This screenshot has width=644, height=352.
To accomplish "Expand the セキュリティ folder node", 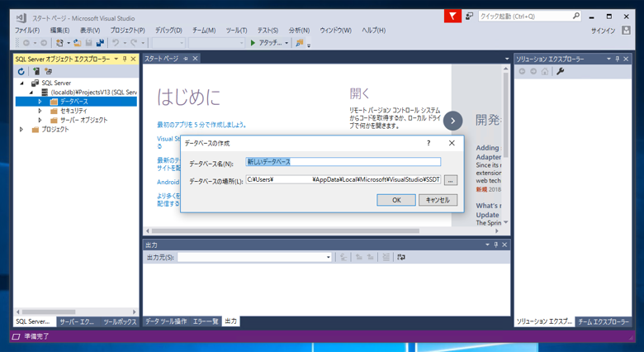I will tap(40, 111).
